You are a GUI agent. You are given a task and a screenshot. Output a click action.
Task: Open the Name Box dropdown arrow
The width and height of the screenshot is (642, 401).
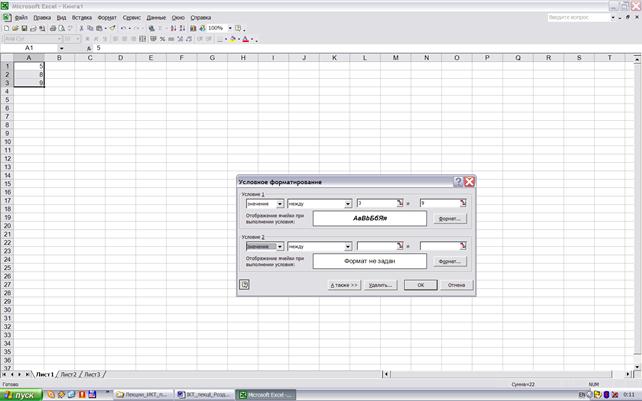61,48
